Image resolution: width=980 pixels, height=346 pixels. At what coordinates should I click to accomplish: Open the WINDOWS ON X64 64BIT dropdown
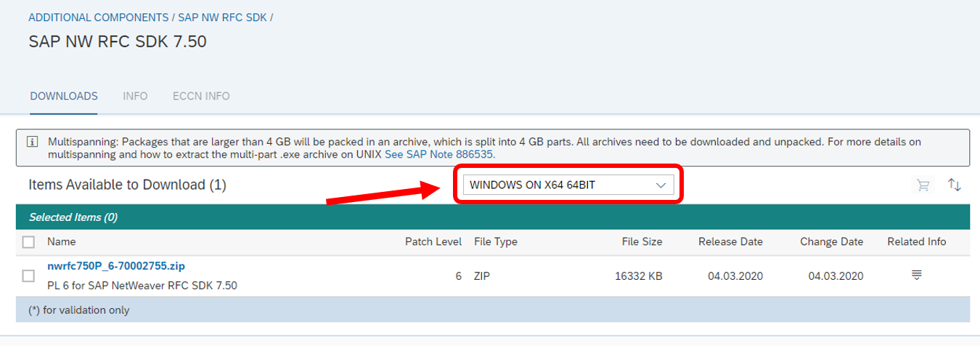pyautogui.click(x=568, y=185)
